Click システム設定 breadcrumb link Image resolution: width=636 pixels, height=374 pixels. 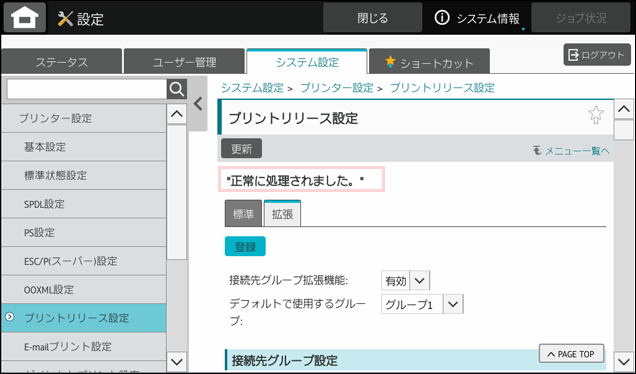(x=252, y=88)
